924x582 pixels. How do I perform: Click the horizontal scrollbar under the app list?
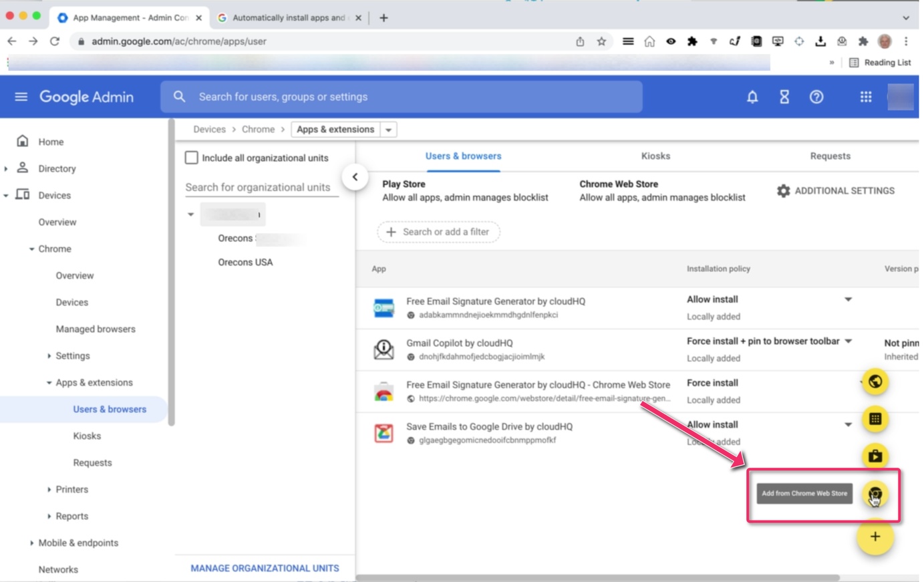[598, 578]
